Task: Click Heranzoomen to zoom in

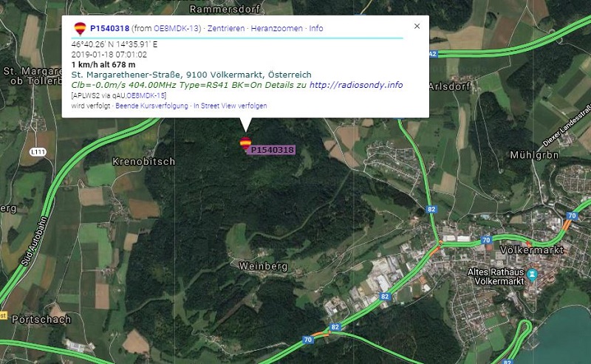Action: tap(276, 28)
